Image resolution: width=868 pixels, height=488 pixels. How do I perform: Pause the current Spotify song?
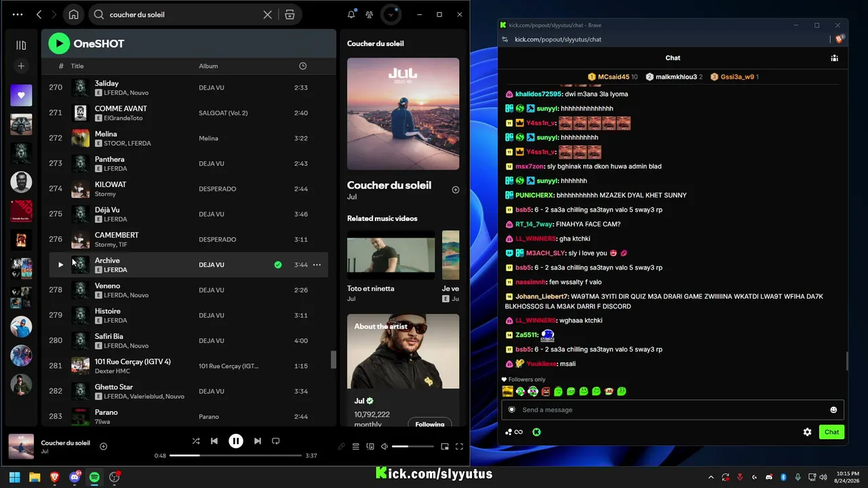[x=235, y=441]
